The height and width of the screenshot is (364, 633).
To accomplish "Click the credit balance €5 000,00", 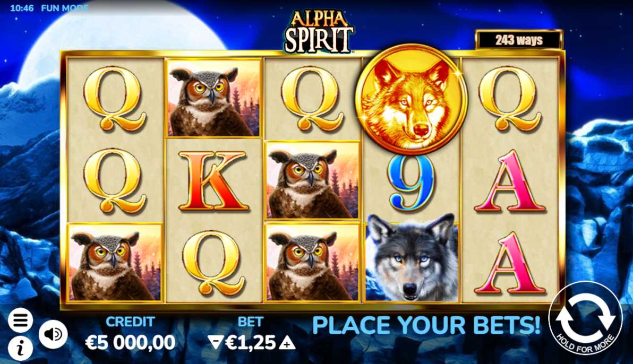I will (x=130, y=343).
